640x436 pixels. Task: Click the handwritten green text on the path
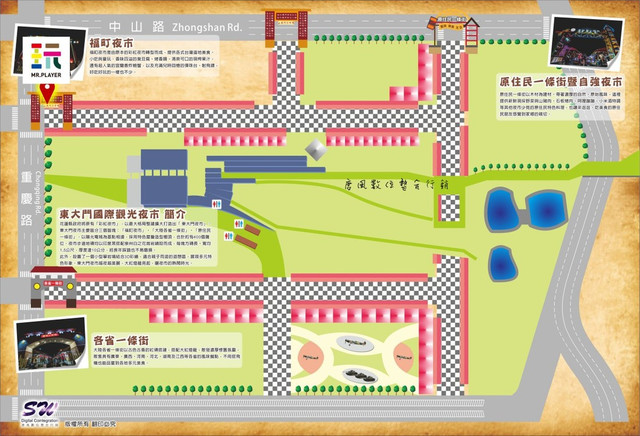click(395, 185)
